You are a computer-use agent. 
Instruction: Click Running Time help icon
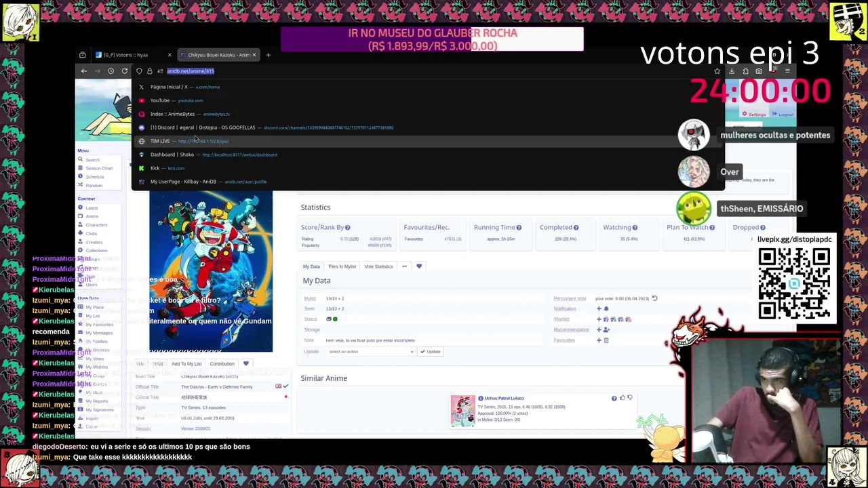pyautogui.click(x=519, y=228)
